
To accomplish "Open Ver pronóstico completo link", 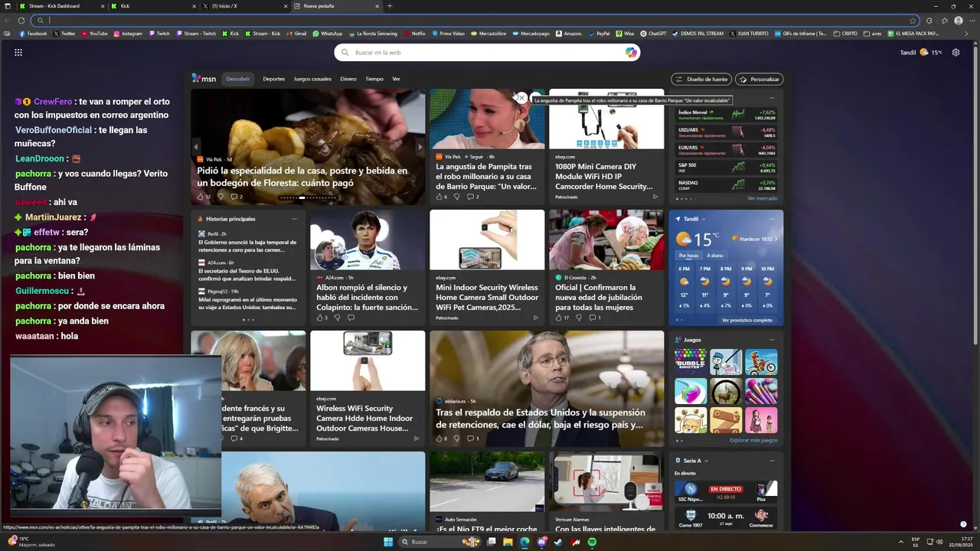I will click(x=746, y=320).
